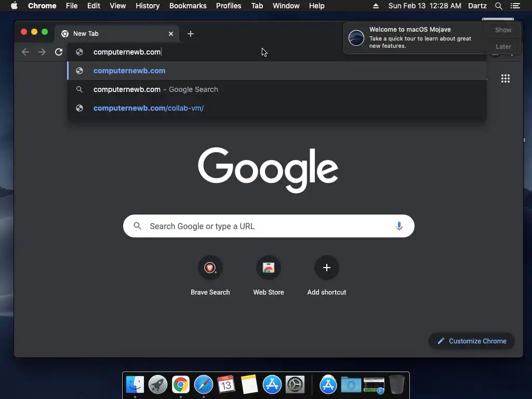Open the Apple menu
This screenshot has width=532, height=399.
tap(14, 6)
